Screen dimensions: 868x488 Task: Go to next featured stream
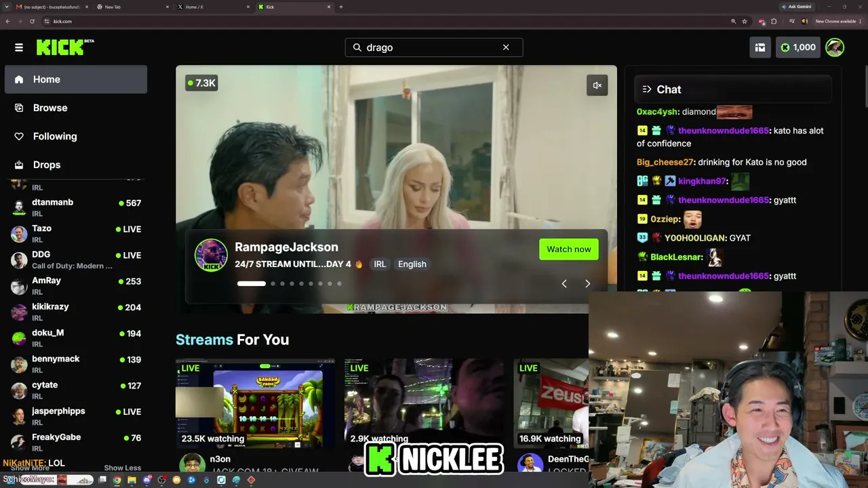click(587, 284)
